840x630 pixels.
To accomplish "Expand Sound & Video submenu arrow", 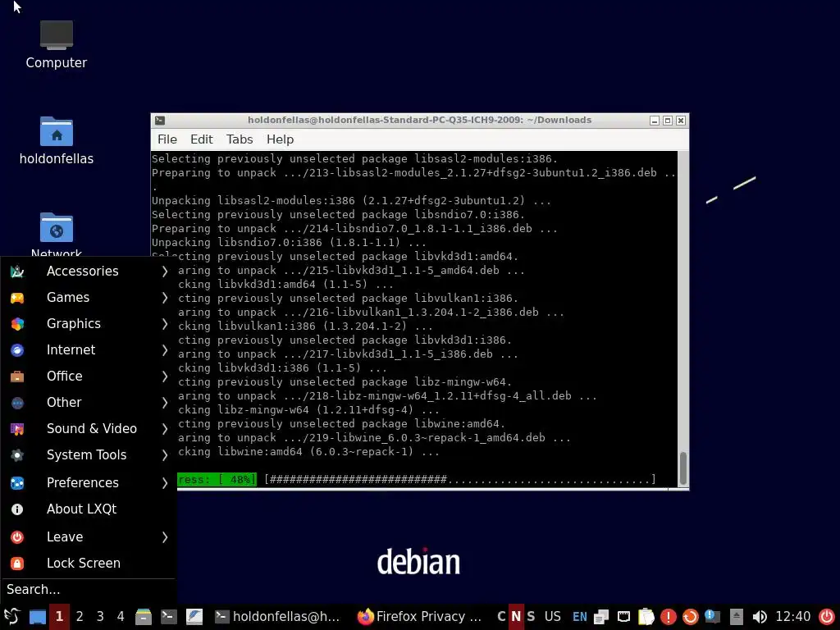I will [x=164, y=429].
